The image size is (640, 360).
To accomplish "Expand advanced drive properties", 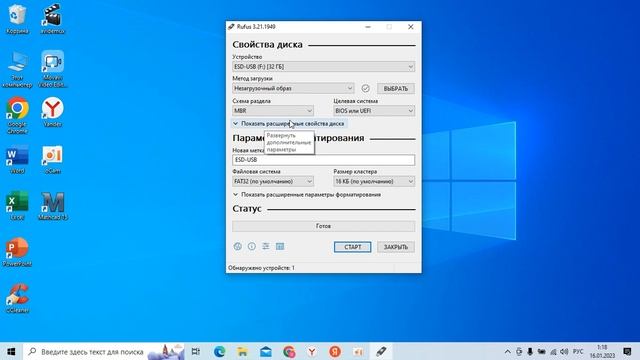I will pyautogui.click(x=289, y=124).
